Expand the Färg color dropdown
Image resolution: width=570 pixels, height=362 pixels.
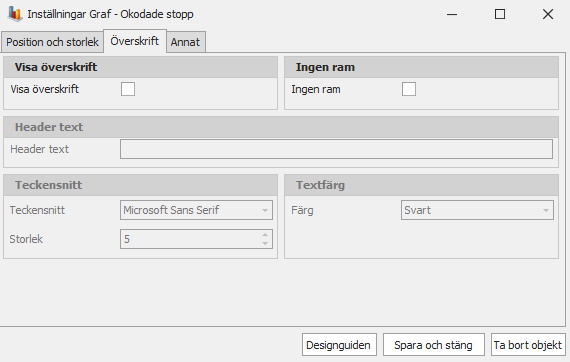[x=477, y=210]
